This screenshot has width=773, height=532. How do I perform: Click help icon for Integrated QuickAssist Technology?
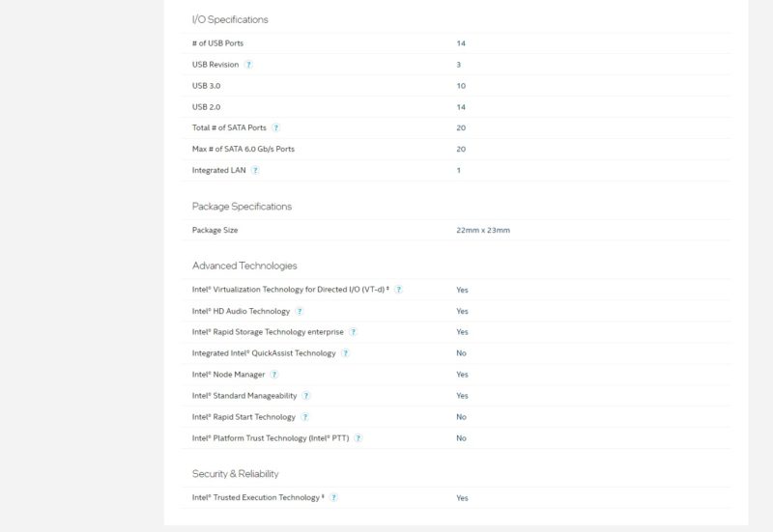[345, 353]
